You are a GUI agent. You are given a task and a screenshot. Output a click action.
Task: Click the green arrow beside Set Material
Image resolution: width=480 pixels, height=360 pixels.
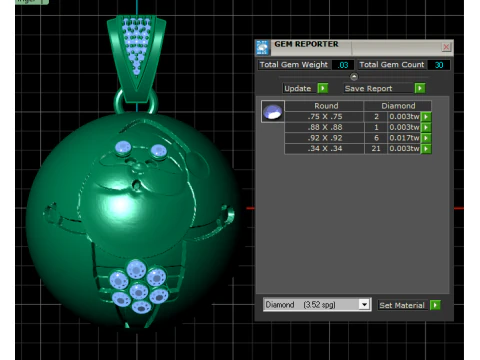(x=435, y=305)
